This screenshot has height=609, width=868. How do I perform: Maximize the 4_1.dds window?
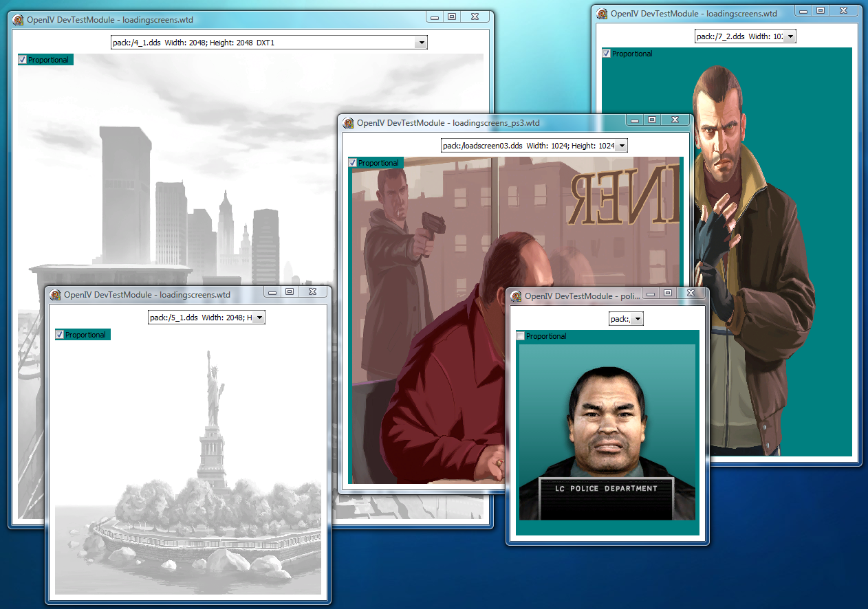pyautogui.click(x=452, y=17)
